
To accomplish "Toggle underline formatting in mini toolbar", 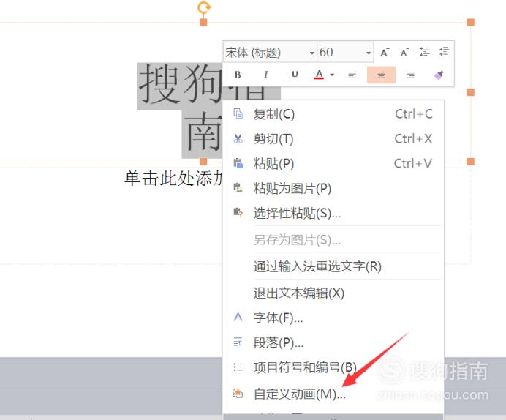I will 294,75.
